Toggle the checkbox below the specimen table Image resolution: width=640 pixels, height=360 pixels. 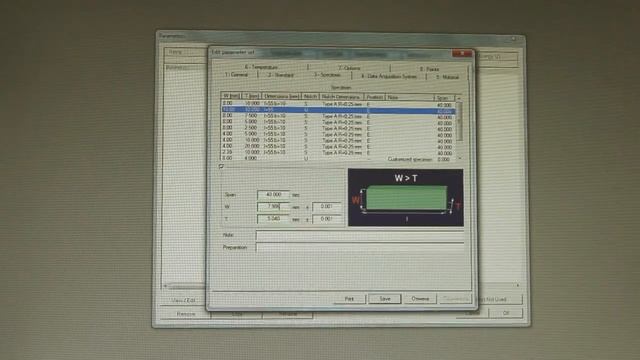click(221, 166)
